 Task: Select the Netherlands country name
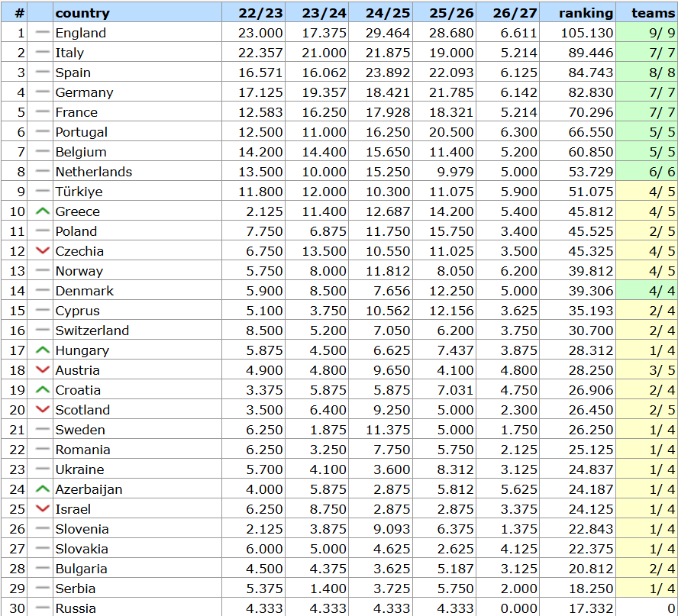coord(94,172)
